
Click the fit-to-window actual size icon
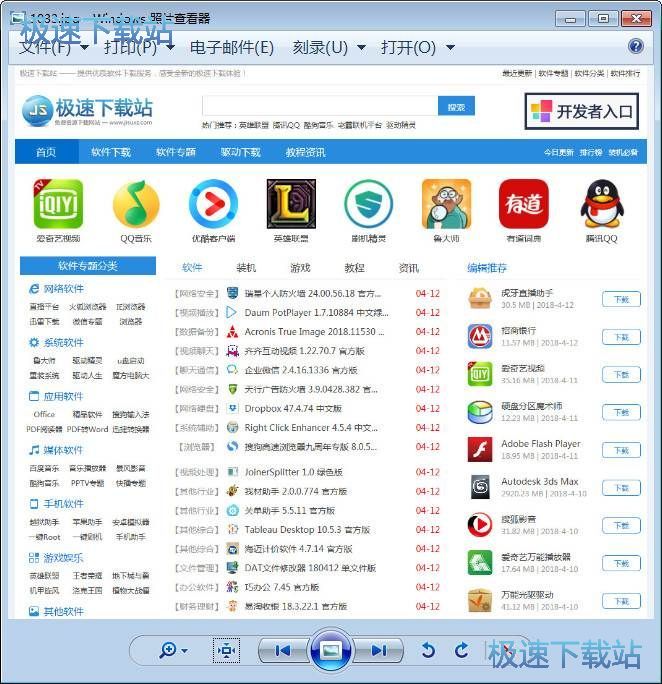point(226,650)
